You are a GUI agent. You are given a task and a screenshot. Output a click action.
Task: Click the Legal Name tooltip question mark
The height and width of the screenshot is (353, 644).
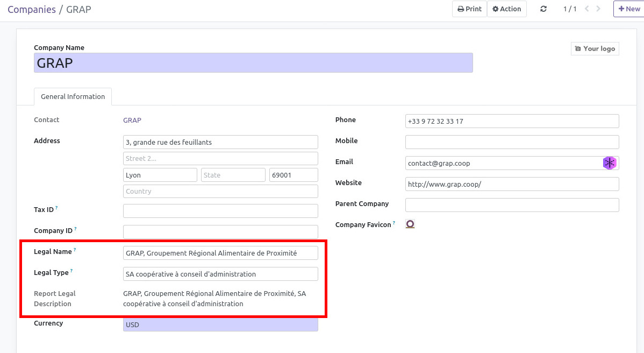[75, 249]
